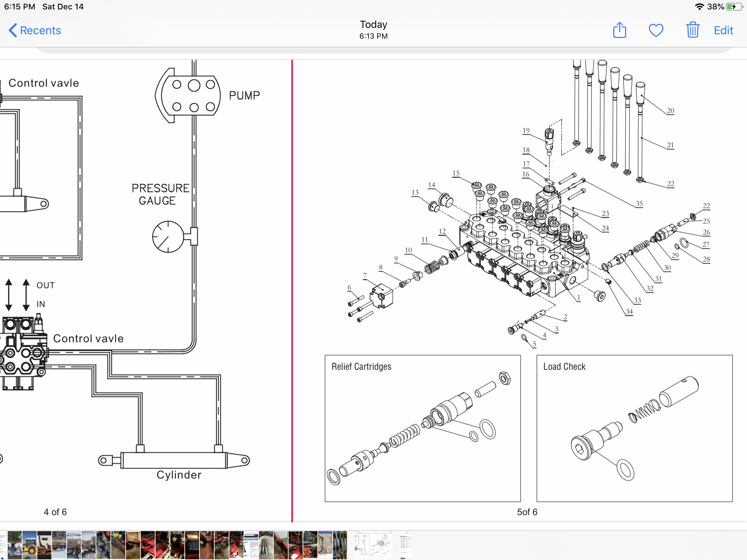Screen dimensions: 747x560
Task: Open the yellow jug thumbnail
Action: [x=118, y=545]
